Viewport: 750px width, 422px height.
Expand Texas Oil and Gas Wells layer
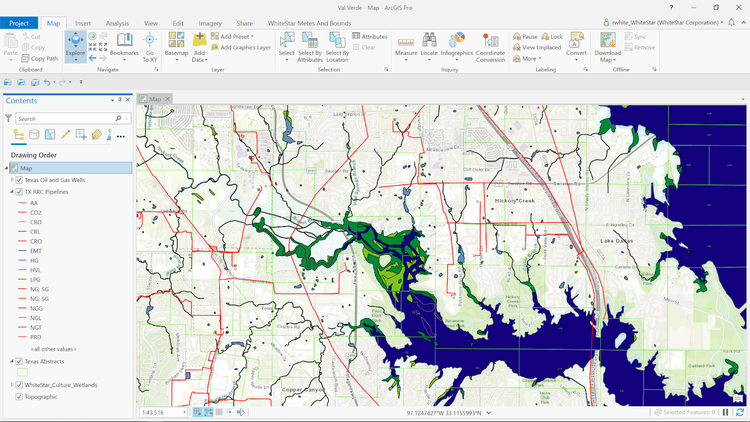12,180
